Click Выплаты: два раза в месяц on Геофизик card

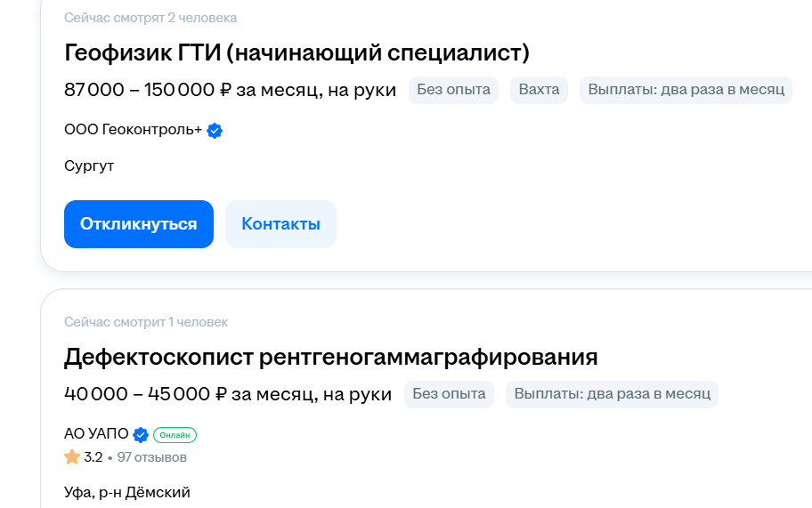click(686, 90)
